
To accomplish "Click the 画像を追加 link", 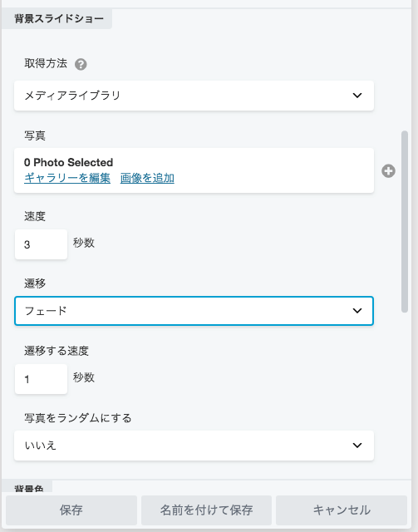I will tap(147, 178).
